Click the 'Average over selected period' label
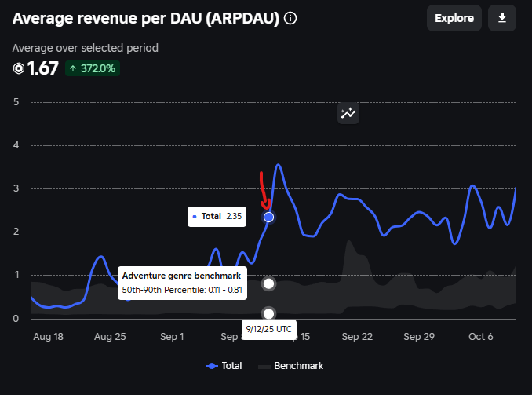This screenshot has height=395, width=532. click(86, 48)
